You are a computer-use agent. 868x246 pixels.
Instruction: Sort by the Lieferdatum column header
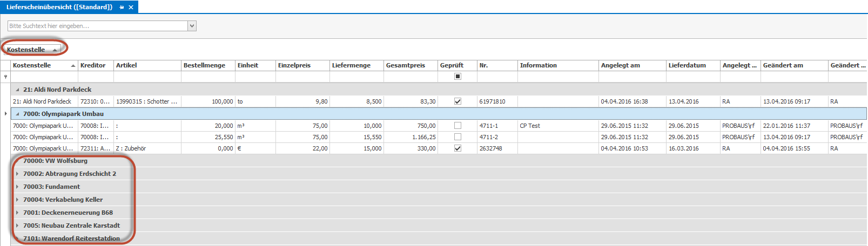pyautogui.click(x=687, y=65)
